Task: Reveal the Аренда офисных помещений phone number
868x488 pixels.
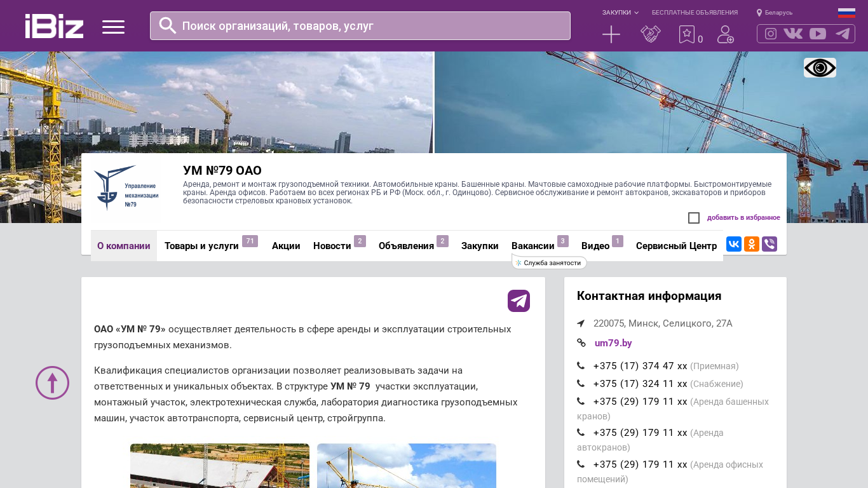Action: (640, 464)
